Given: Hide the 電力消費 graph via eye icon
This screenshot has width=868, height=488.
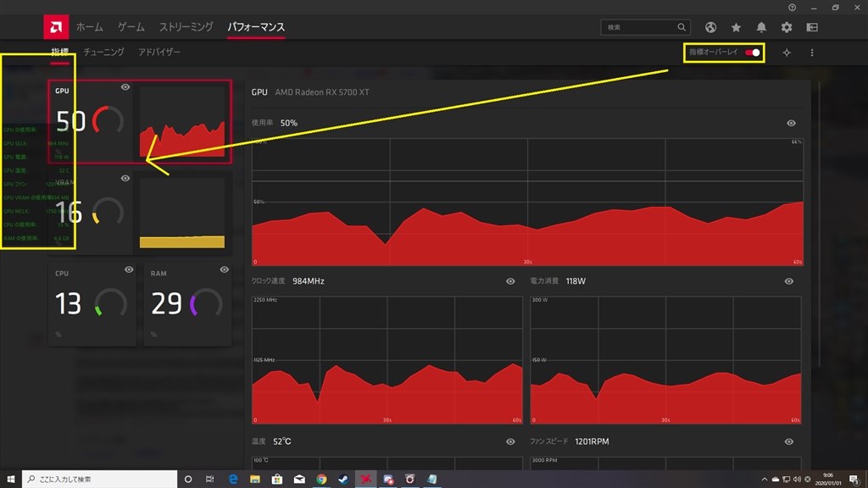Looking at the screenshot, I should pyautogui.click(x=789, y=281).
